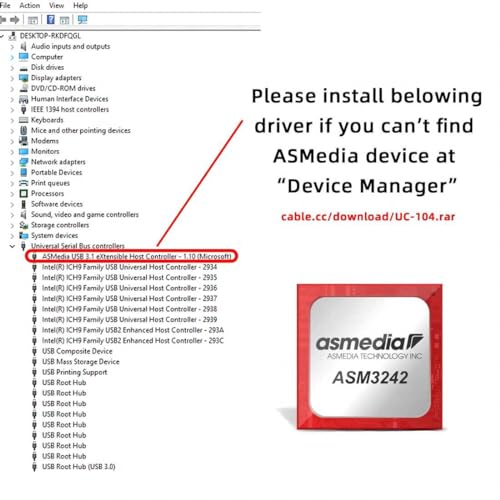Collapse the Universal Serial Bus controllers node
This screenshot has height=500, width=500.
pos(12,246)
